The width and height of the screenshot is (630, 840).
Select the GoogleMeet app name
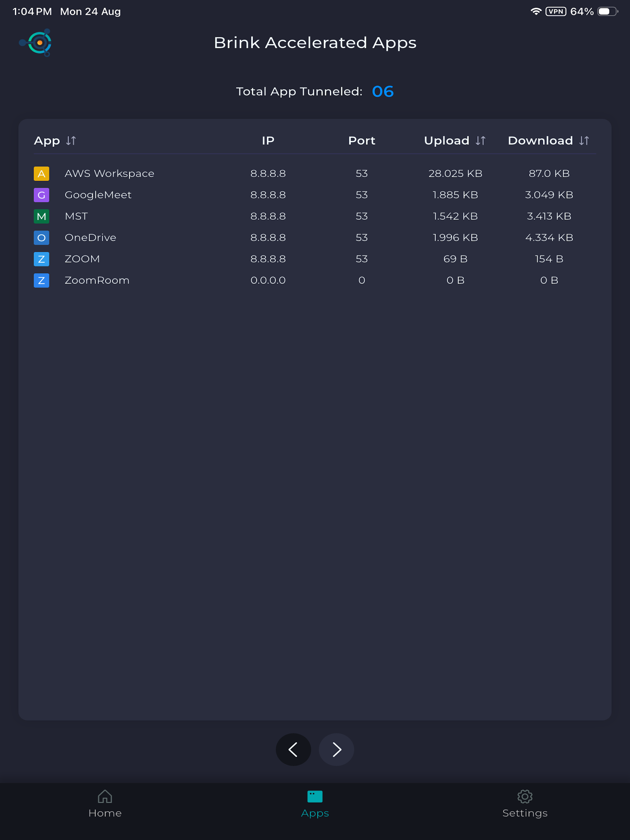click(x=98, y=195)
